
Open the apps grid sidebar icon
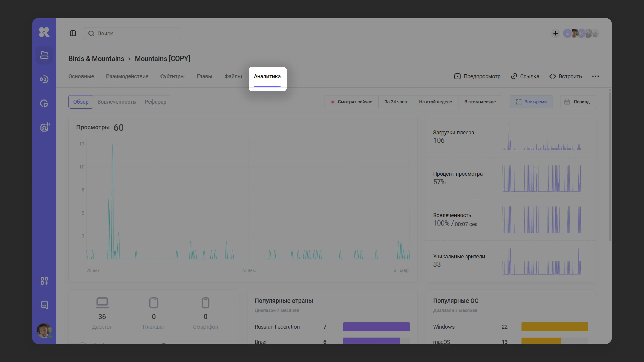[x=44, y=281]
